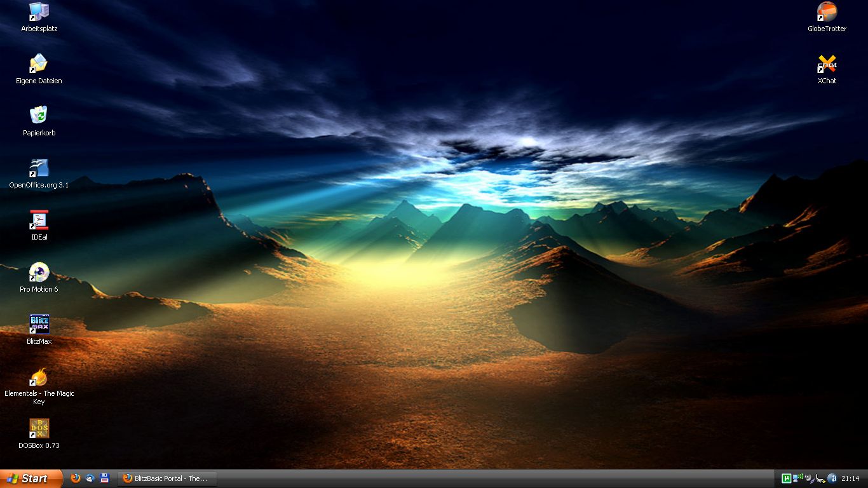868x488 pixels.
Task: Switch to BlitzBasic Portal taskbar window
Action: pos(166,478)
